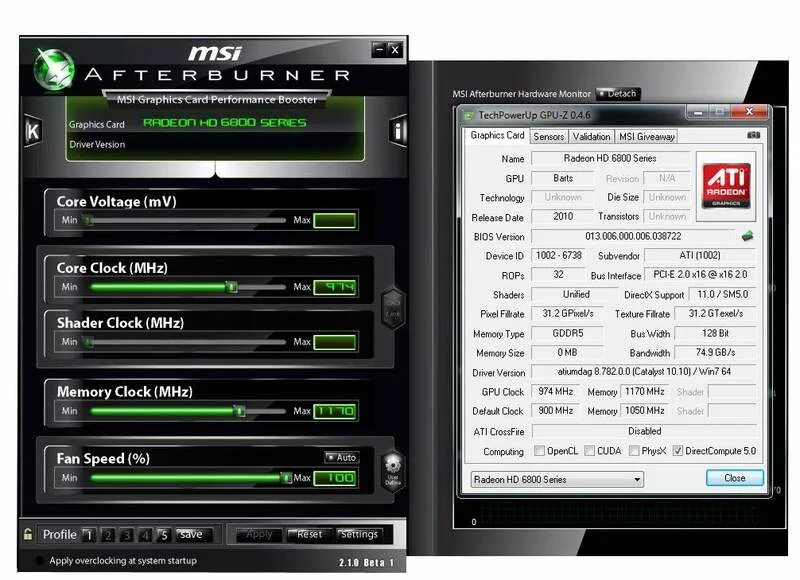Click the Bandwidth value 74.9 GB/s

point(715,352)
